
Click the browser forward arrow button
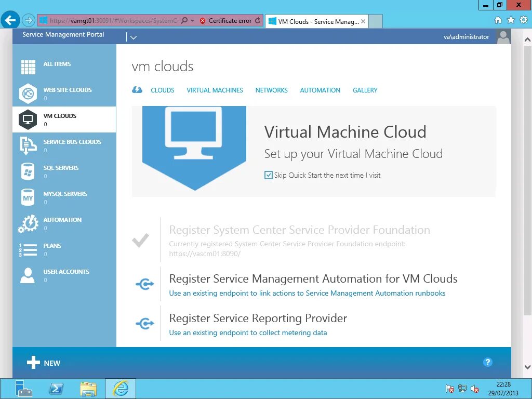point(29,21)
